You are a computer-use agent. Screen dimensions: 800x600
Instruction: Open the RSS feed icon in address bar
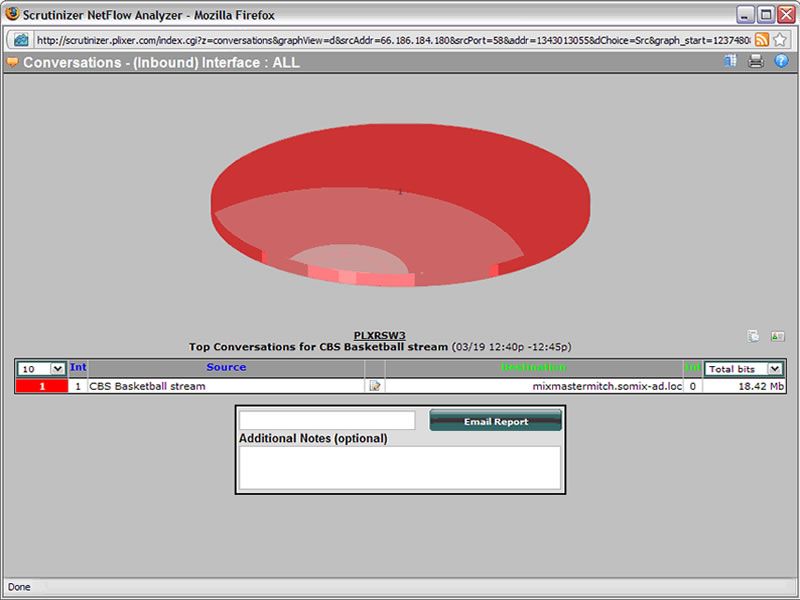(x=762, y=40)
